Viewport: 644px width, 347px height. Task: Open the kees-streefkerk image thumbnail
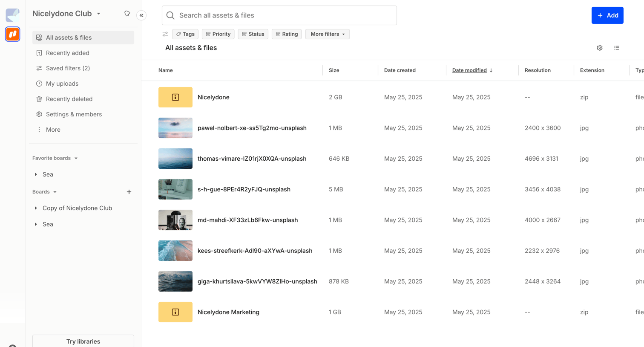coord(175,251)
